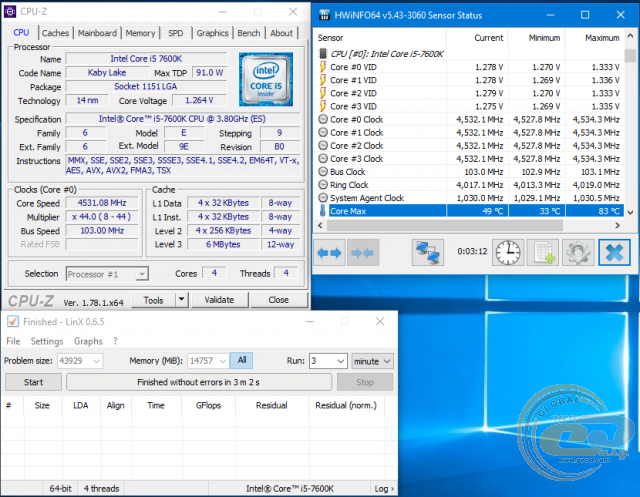Viewport: 640px width, 497px height.
Task: Click clock icon beside Ring Clock row
Action: [323, 185]
